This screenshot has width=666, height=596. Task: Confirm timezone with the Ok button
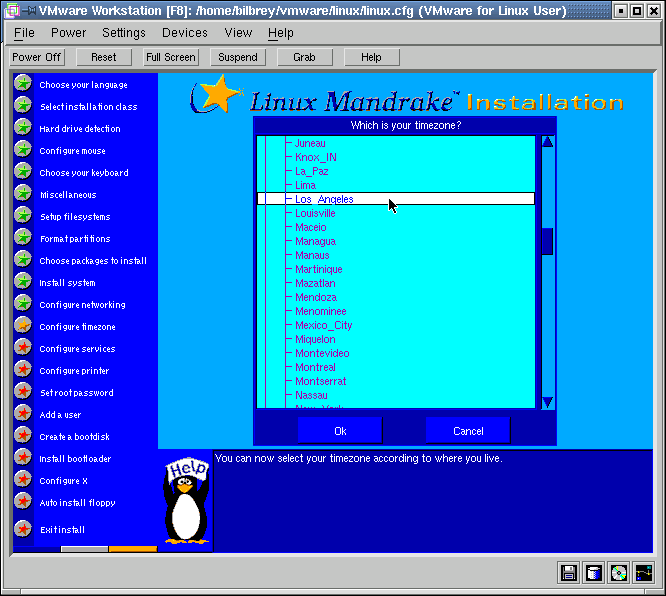[x=340, y=431]
